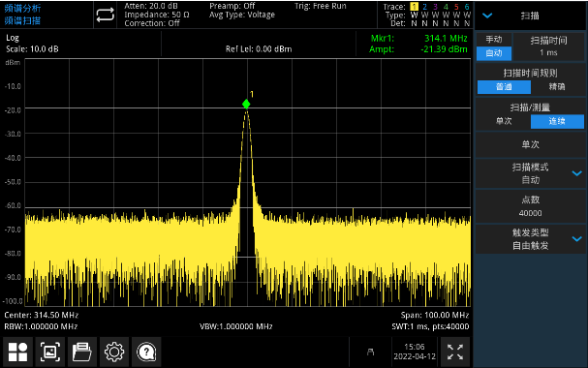Select 单次 under 扫描/测量
The width and height of the screenshot is (588, 368).
(x=504, y=121)
